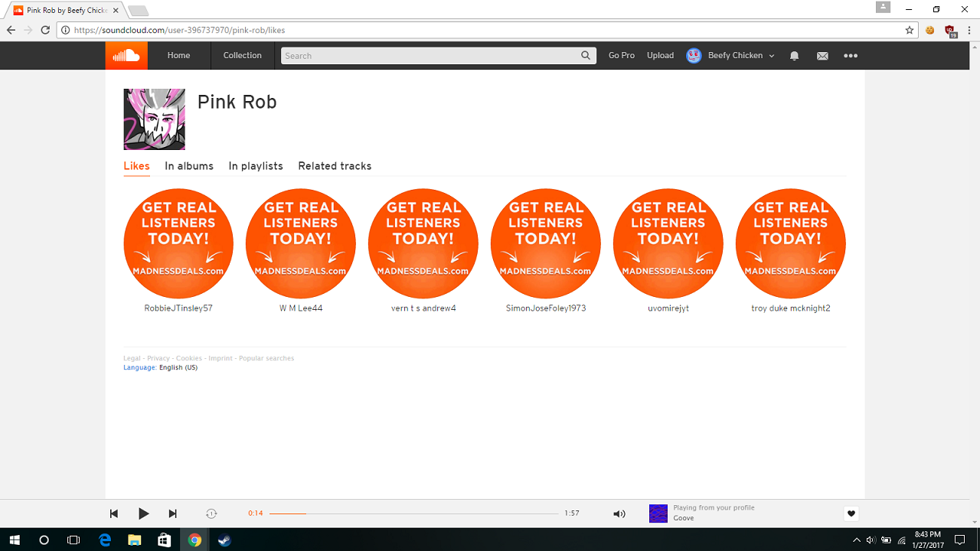Screen dimensions: 980x551
Task: Open Steam from the taskbar
Action: pos(224,540)
